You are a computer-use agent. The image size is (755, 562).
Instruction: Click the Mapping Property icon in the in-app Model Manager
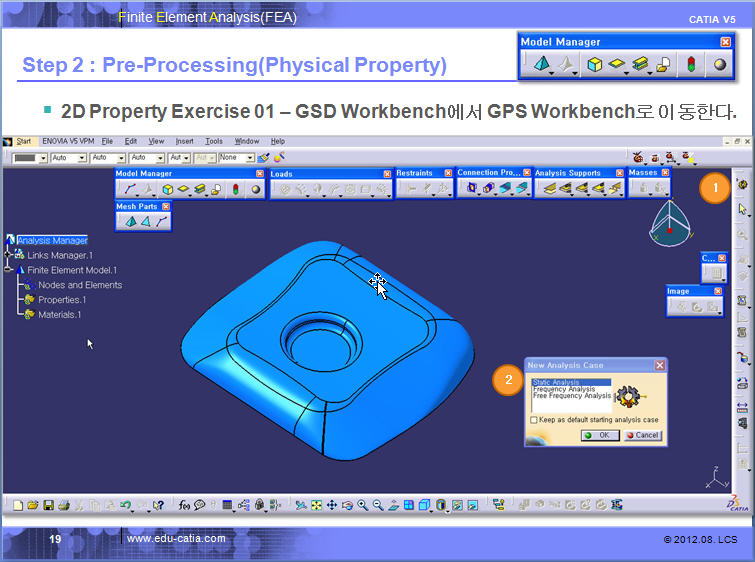216,189
